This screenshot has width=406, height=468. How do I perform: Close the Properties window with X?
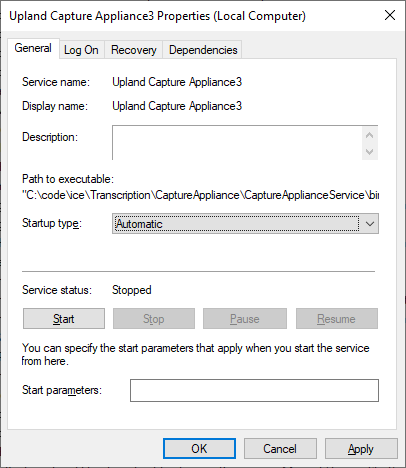pyautogui.click(x=390, y=15)
